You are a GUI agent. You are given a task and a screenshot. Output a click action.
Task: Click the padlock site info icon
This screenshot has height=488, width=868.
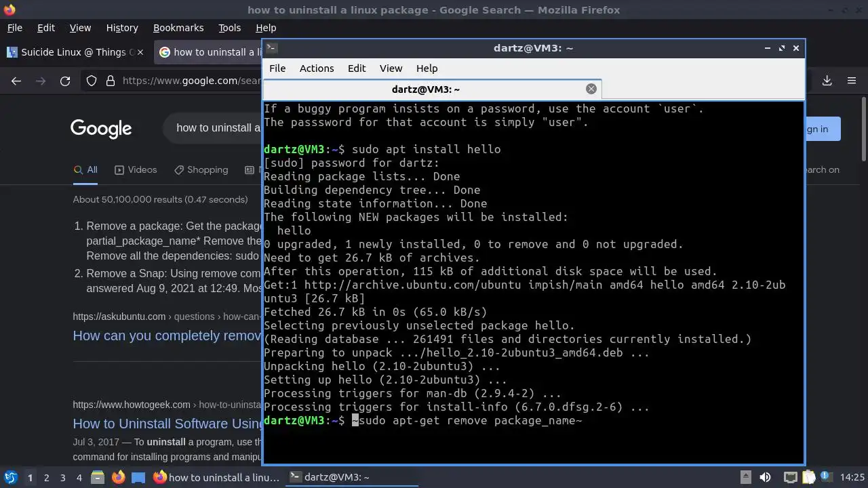point(111,81)
